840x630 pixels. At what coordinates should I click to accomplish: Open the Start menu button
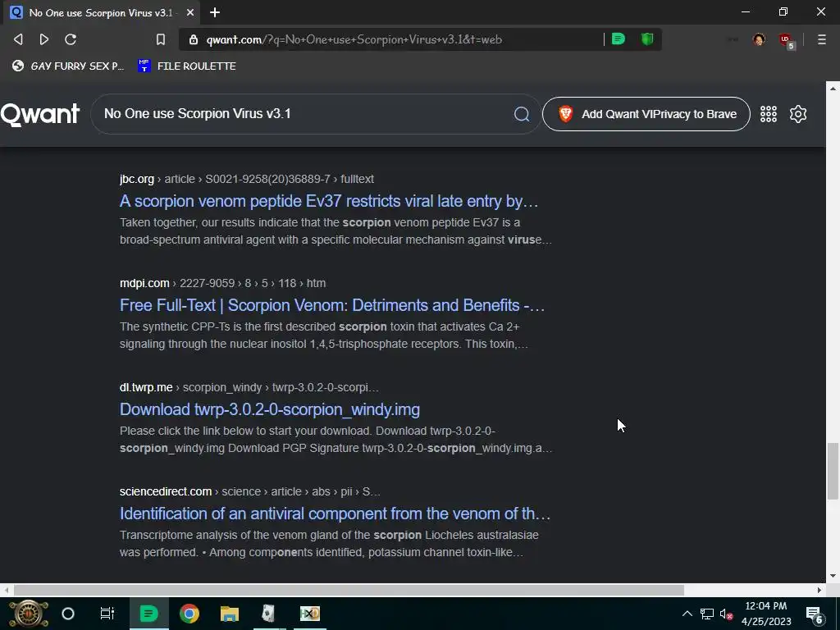29,614
